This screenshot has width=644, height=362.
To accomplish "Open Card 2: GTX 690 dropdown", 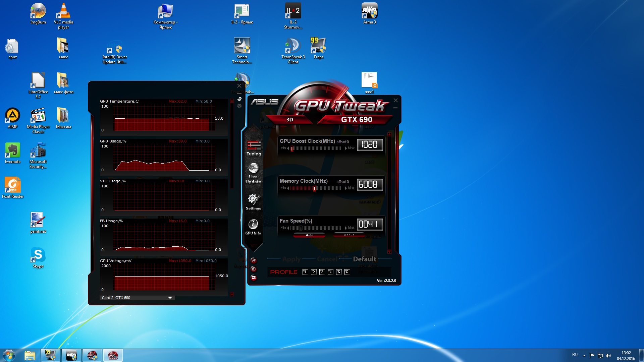I will [x=137, y=298].
